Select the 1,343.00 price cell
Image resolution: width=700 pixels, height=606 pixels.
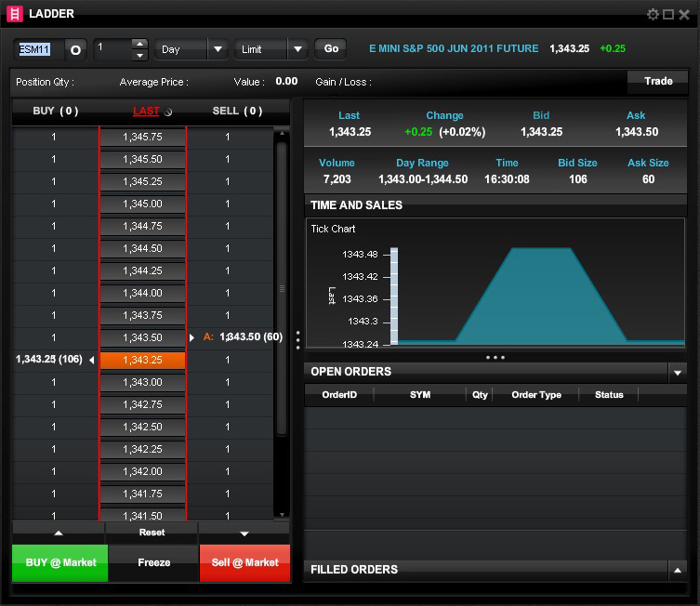[x=143, y=382]
